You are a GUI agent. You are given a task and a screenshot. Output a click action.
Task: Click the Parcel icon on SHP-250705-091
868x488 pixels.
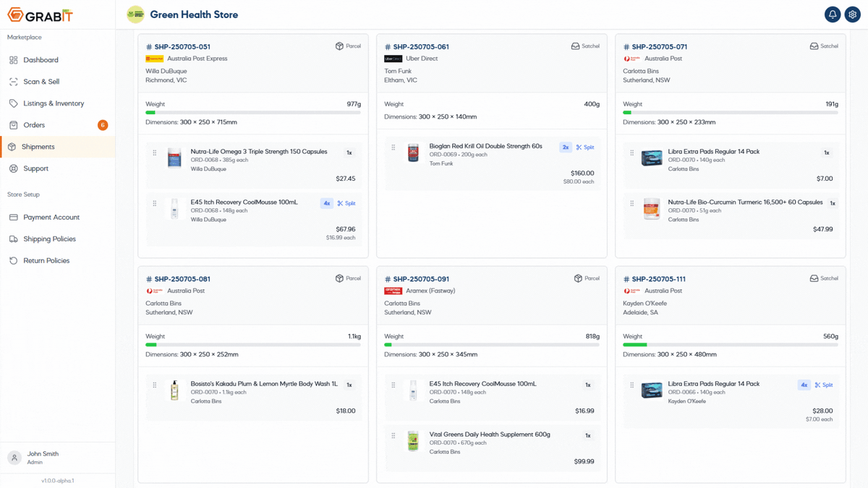578,278
